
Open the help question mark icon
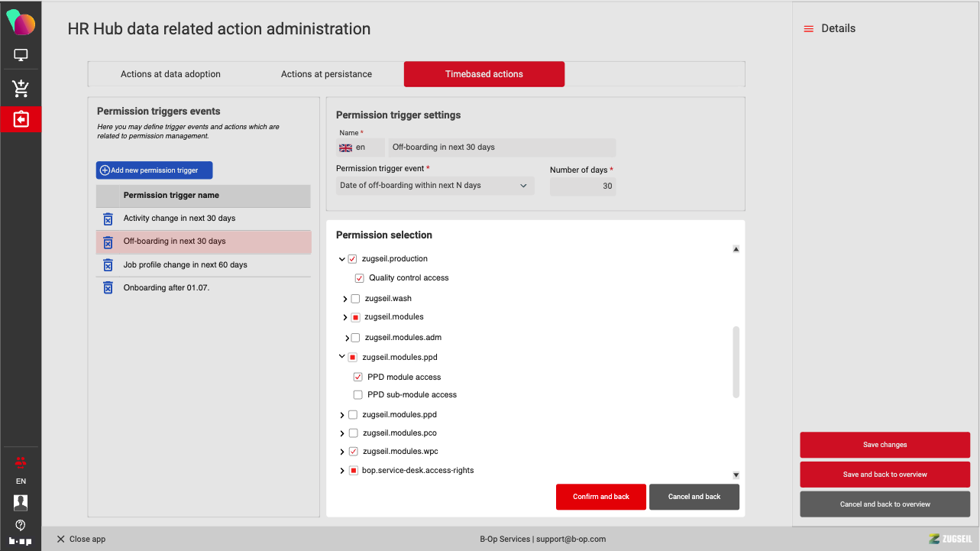(21, 525)
